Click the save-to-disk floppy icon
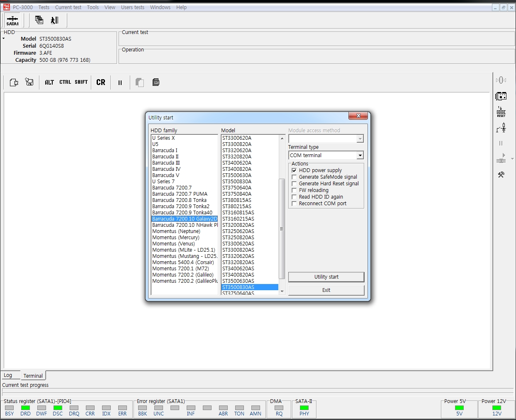 click(x=29, y=82)
